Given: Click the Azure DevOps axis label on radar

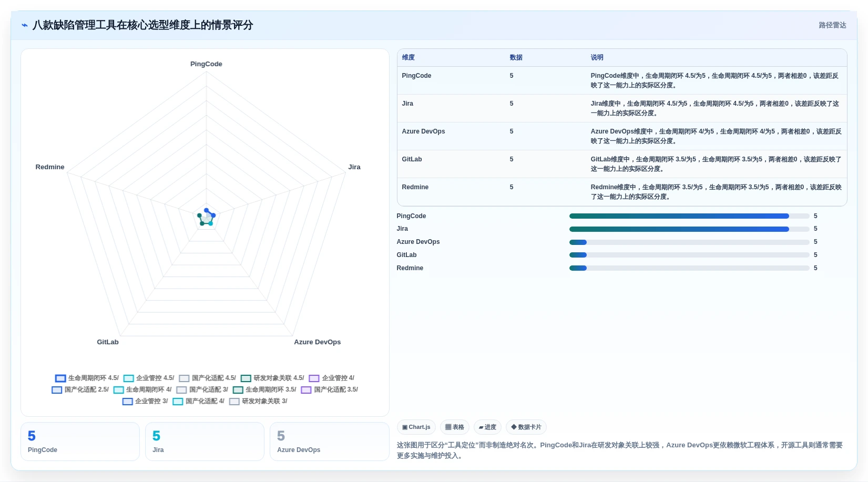Looking at the screenshot, I should click(x=317, y=342).
